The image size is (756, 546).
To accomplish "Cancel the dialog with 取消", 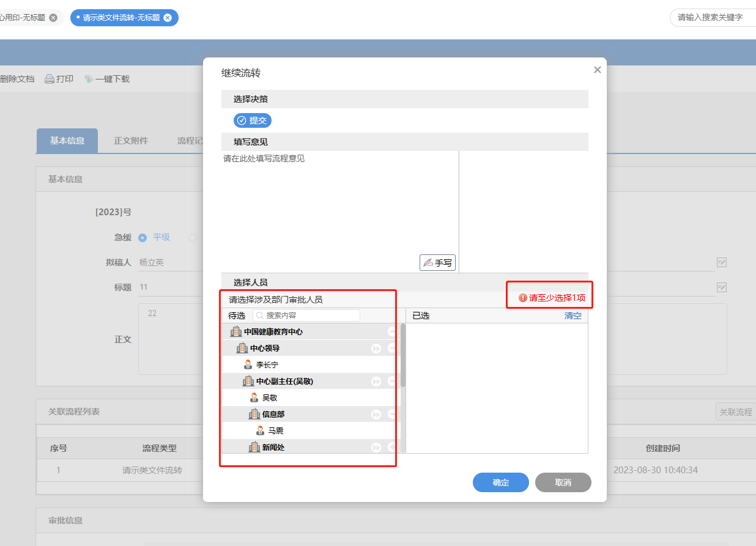I will pos(563,482).
